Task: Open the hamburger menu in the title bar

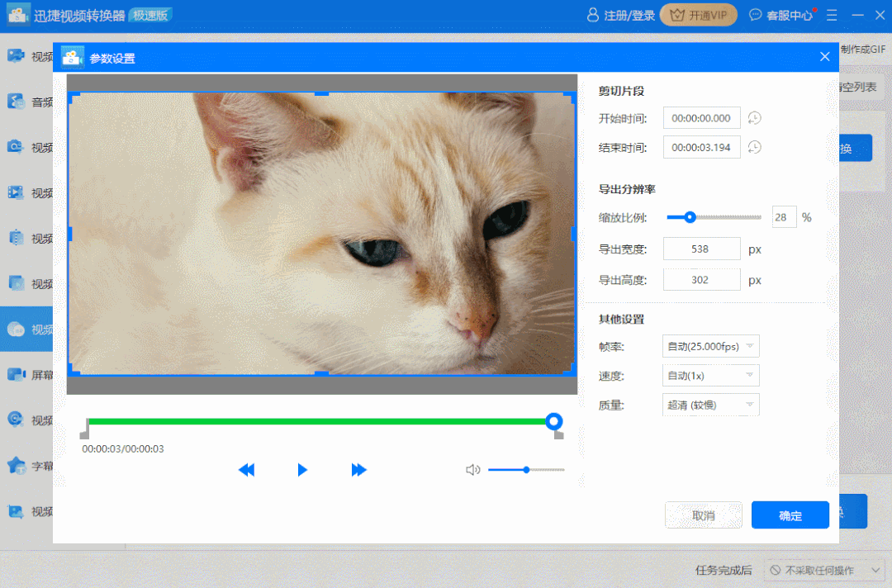Action: coord(832,14)
